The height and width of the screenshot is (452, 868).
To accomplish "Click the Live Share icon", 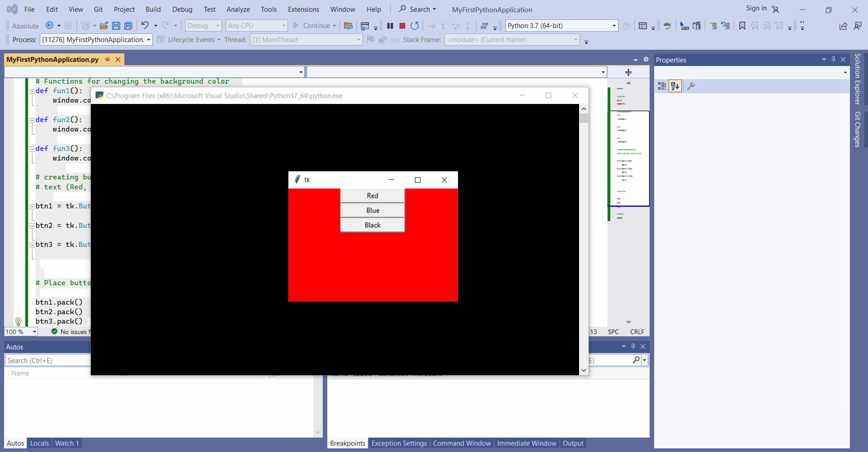I will coord(843,26).
